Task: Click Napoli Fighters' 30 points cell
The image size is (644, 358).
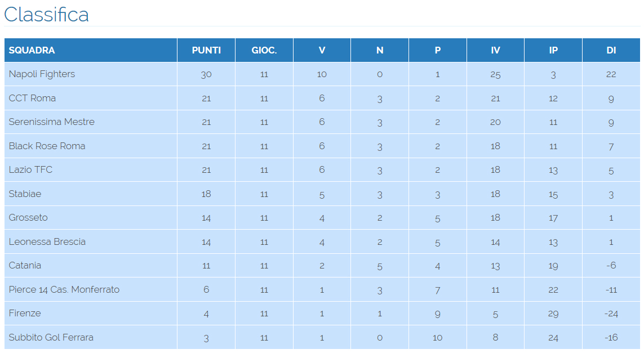Action: coord(206,74)
